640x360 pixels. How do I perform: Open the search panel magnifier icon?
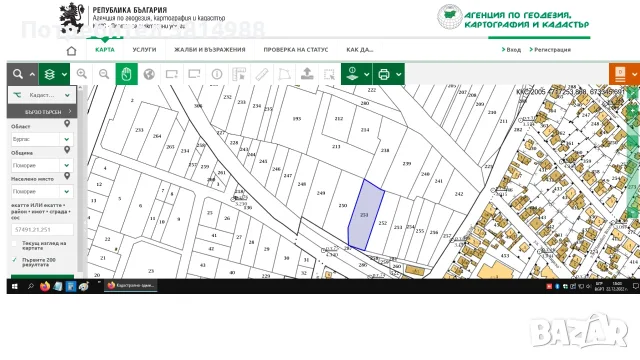pyautogui.click(x=18, y=74)
